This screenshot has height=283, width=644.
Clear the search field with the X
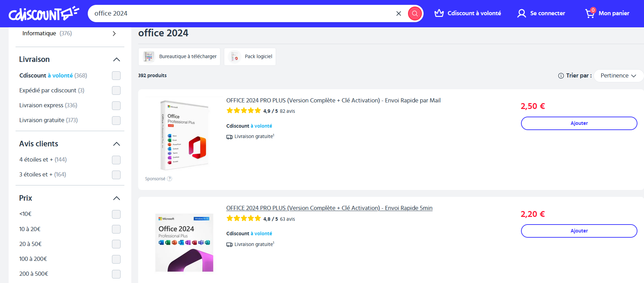[398, 13]
